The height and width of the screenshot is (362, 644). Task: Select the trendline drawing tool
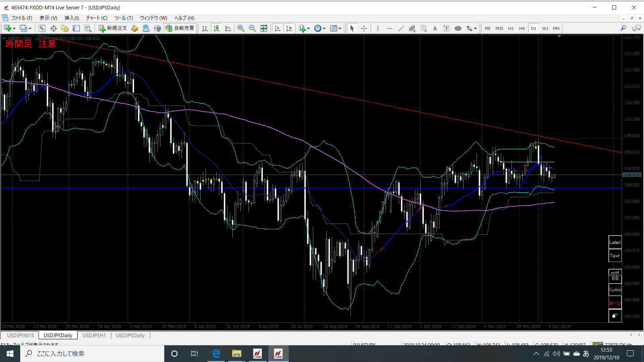pos(400,28)
